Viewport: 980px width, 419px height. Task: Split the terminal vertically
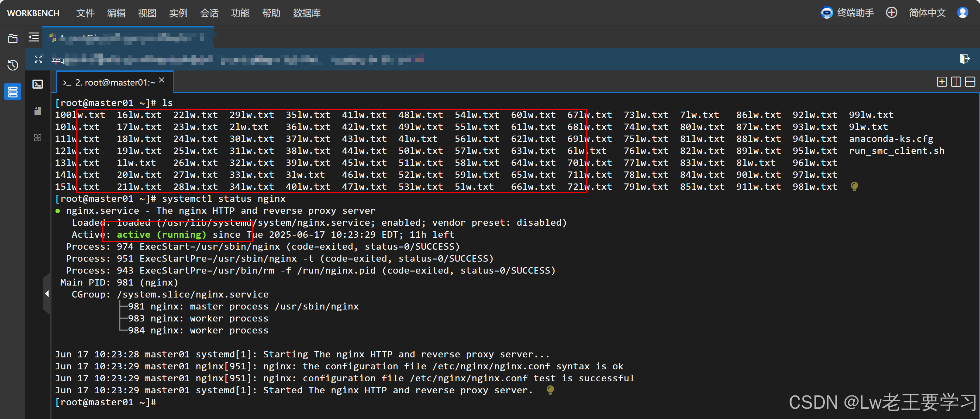click(x=956, y=81)
